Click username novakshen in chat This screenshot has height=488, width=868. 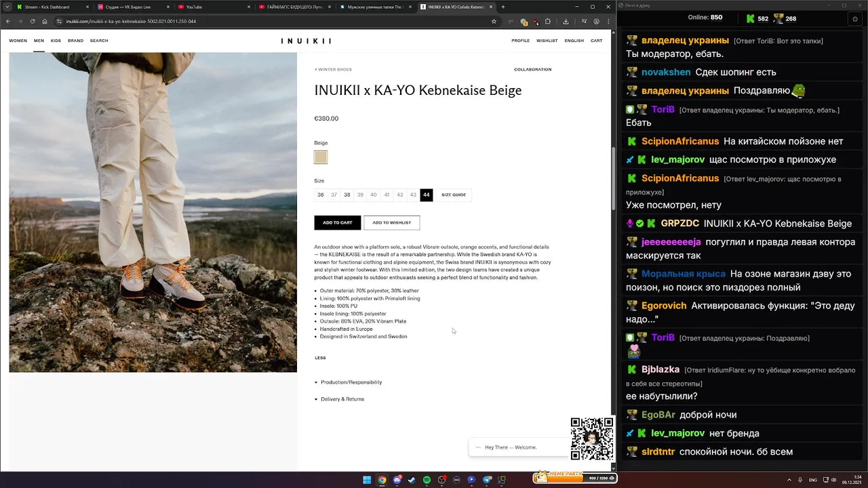coord(666,72)
